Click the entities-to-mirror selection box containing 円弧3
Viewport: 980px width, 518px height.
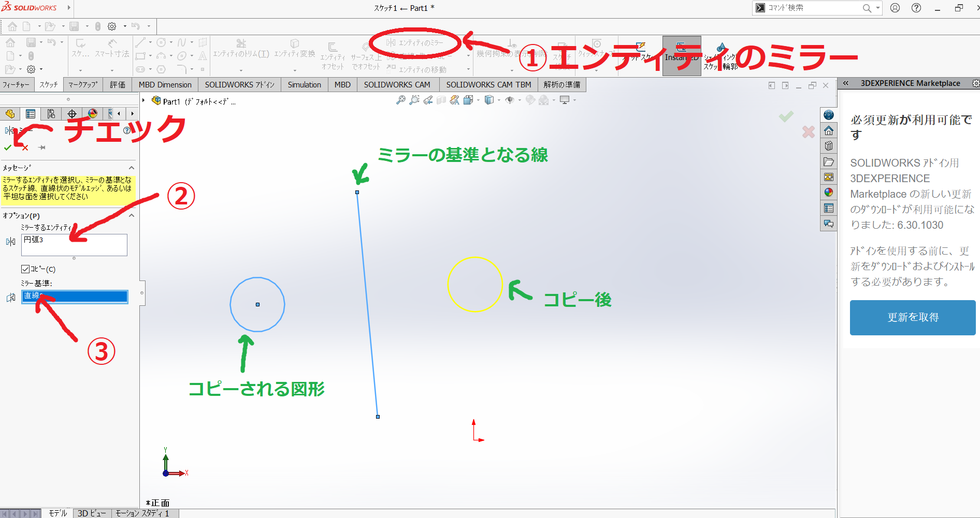pos(74,245)
